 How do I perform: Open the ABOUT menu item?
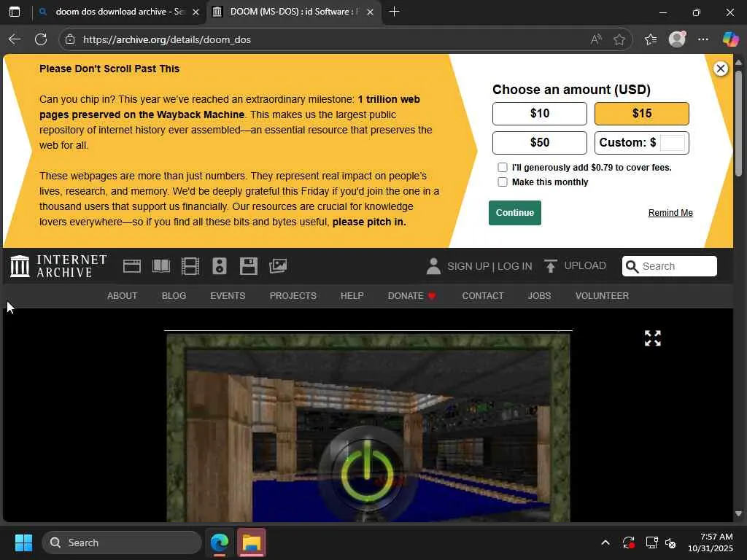pyautogui.click(x=122, y=296)
